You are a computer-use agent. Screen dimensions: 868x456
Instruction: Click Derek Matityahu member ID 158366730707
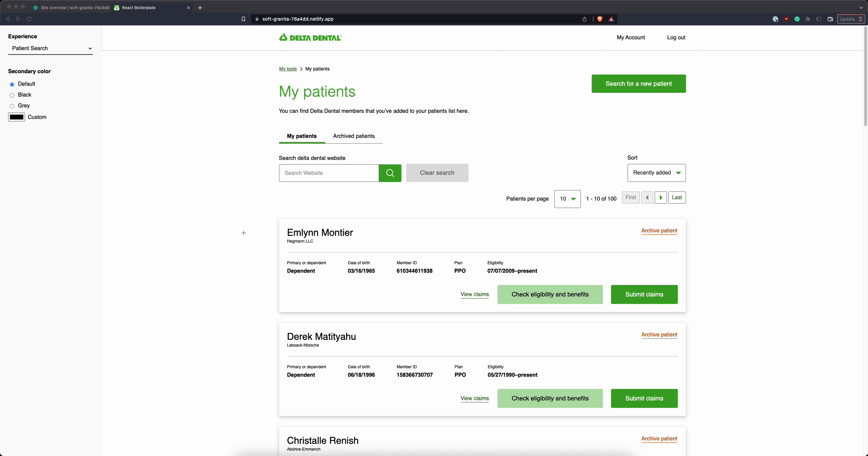click(415, 375)
